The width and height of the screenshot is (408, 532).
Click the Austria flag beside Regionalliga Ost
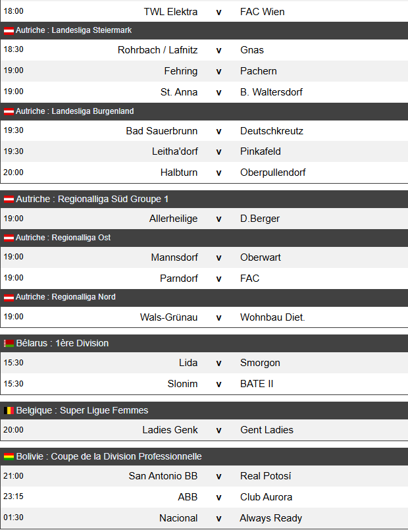click(9, 238)
